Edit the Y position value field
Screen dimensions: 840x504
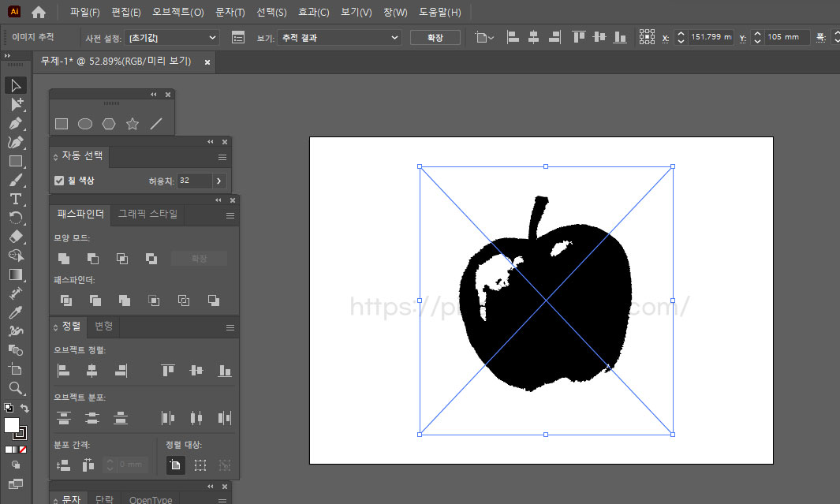(x=787, y=37)
